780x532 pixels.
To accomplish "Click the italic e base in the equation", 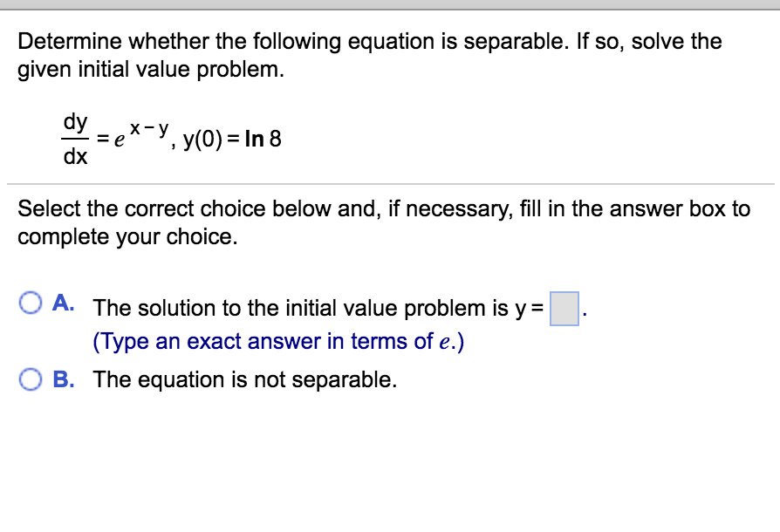I will tap(119, 140).
